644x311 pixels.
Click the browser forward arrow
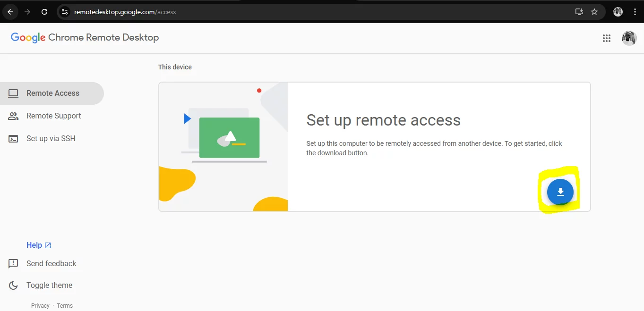(x=27, y=12)
